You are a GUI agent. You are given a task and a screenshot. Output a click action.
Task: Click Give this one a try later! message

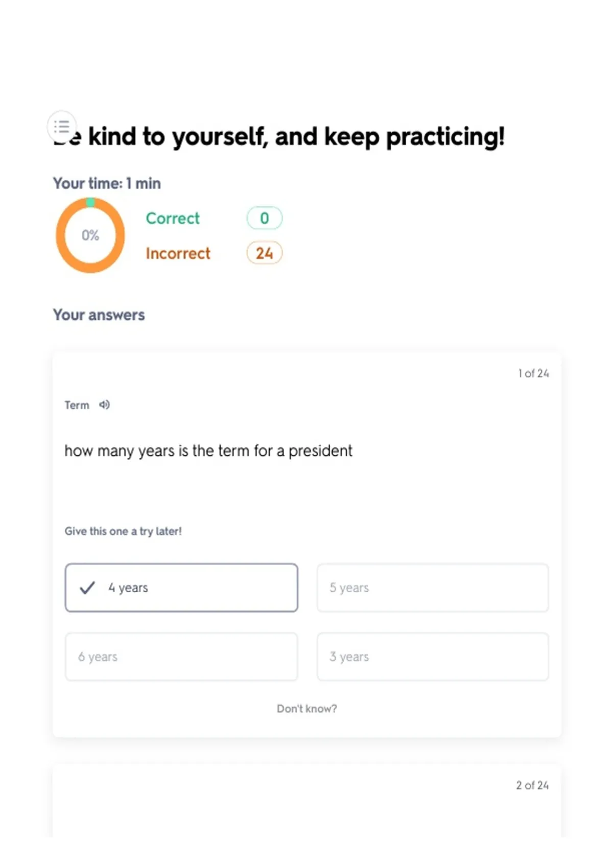click(123, 532)
